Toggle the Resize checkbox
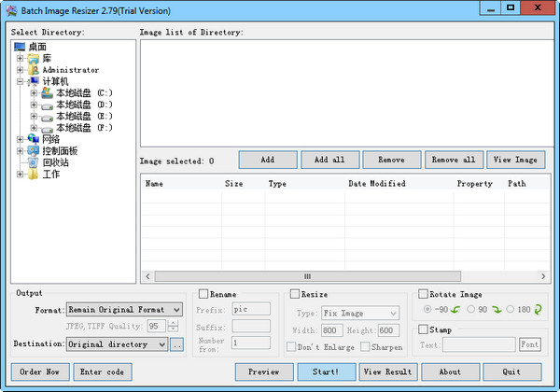This screenshot has height=392, width=560. 295,294
